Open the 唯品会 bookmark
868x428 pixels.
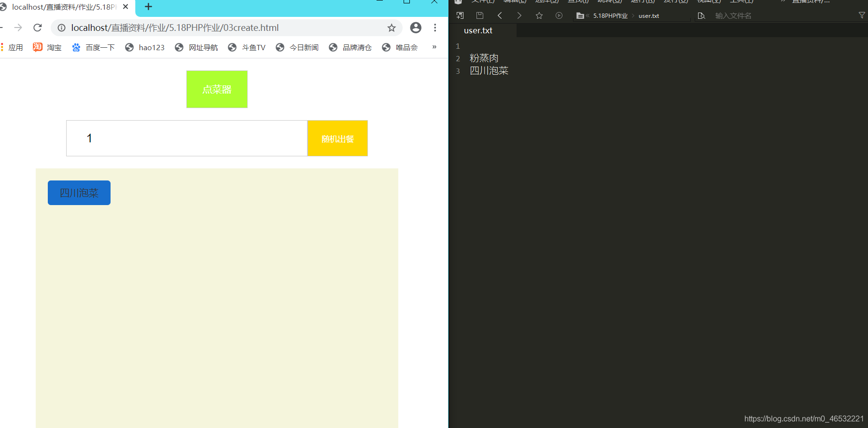[x=400, y=47]
